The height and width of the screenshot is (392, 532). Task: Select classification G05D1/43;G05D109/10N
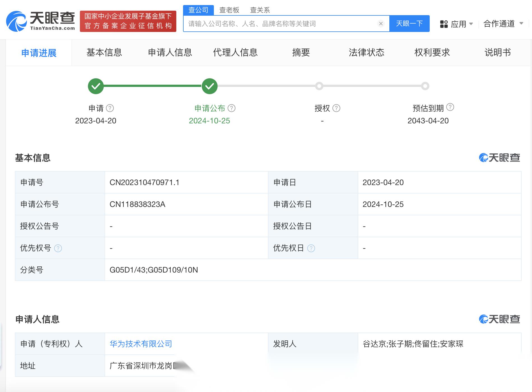[x=154, y=270]
